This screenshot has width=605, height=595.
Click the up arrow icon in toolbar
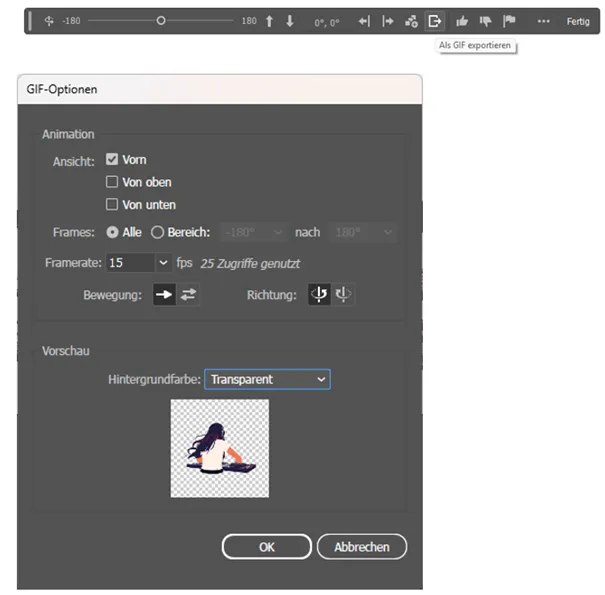tap(269, 20)
